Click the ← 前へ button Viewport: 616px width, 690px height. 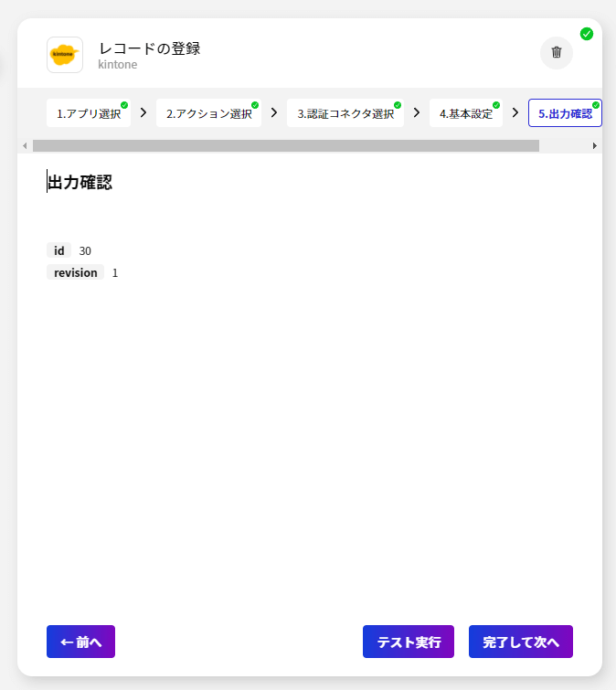pyautogui.click(x=81, y=642)
